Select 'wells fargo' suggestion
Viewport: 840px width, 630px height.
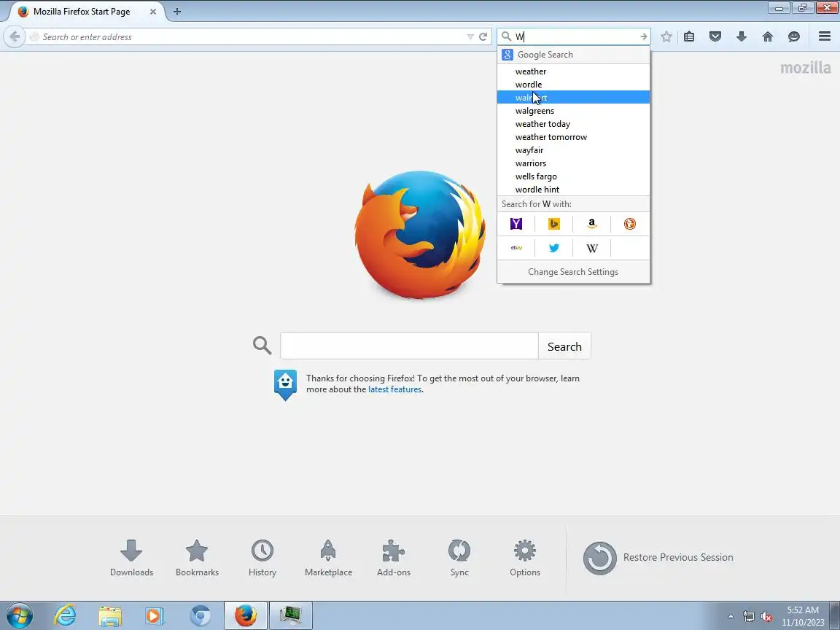573,176
